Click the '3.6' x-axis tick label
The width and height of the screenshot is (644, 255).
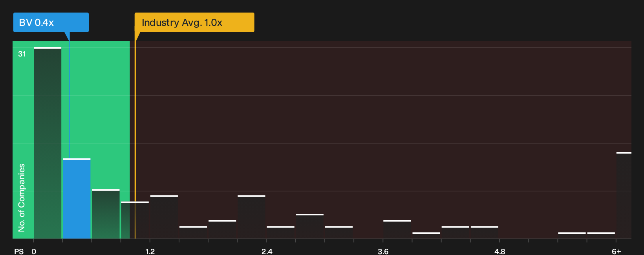pos(383,251)
